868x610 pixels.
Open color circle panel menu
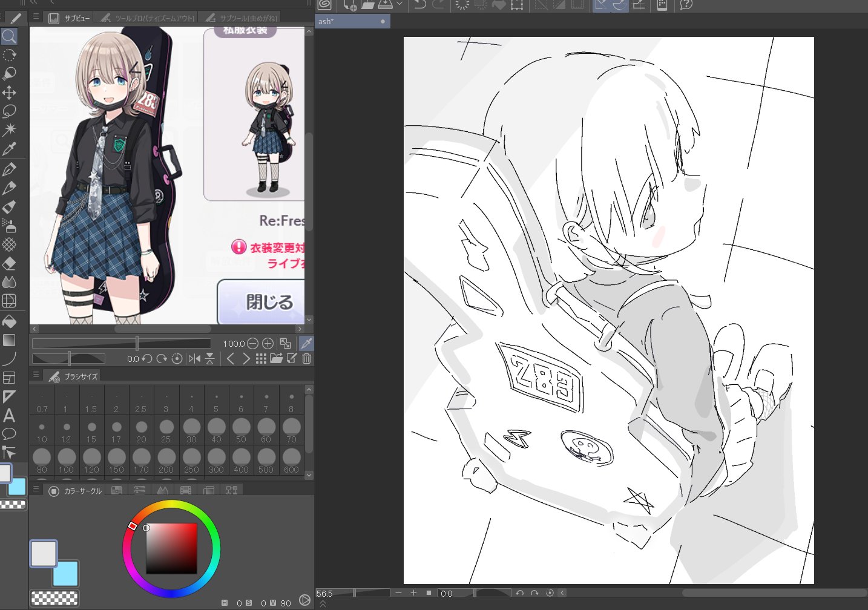pyautogui.click(x=36, y=490)
